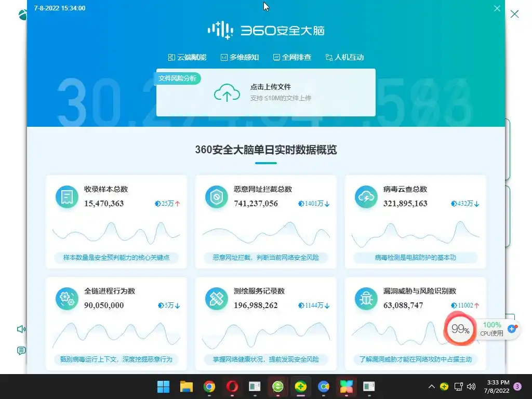Click the value 321,895,163
Screen dimensions: 532x399
pos(405,204)
